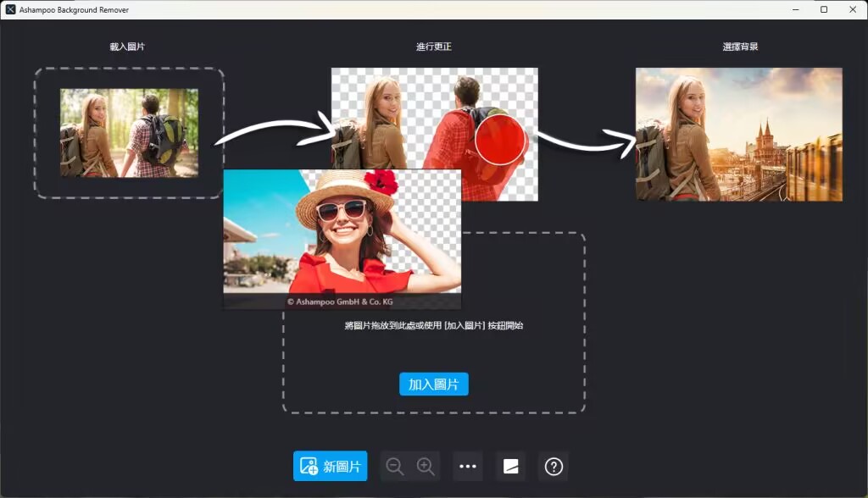Viewport: 868px width, 498px height.
Task: Click the Ashampoo app icon in title bar
Action: [x=11, y=9]
